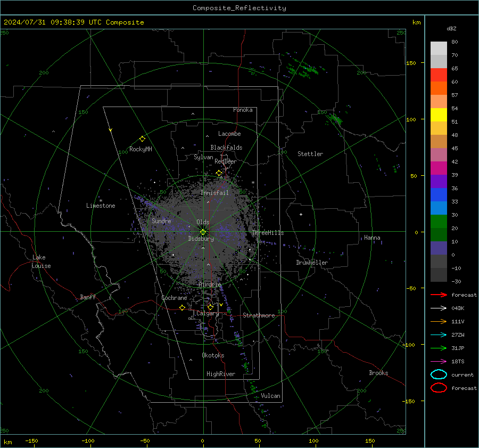Click the 'Airdrie' city label

pos(210,284)
